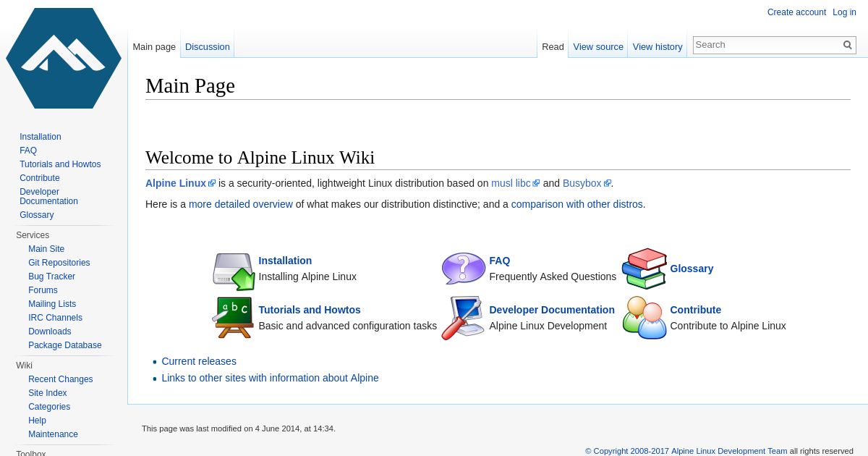Open the Current releases link

click(199, 361)
